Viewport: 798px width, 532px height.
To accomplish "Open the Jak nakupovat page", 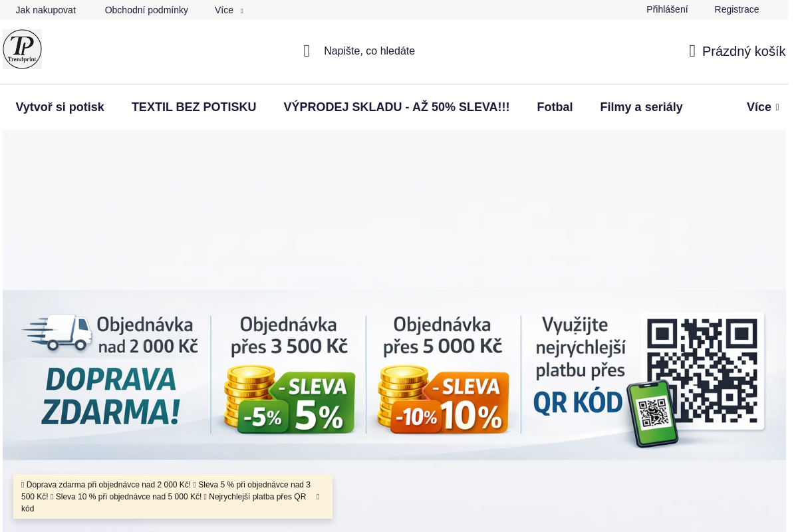I will pos(45,10).
